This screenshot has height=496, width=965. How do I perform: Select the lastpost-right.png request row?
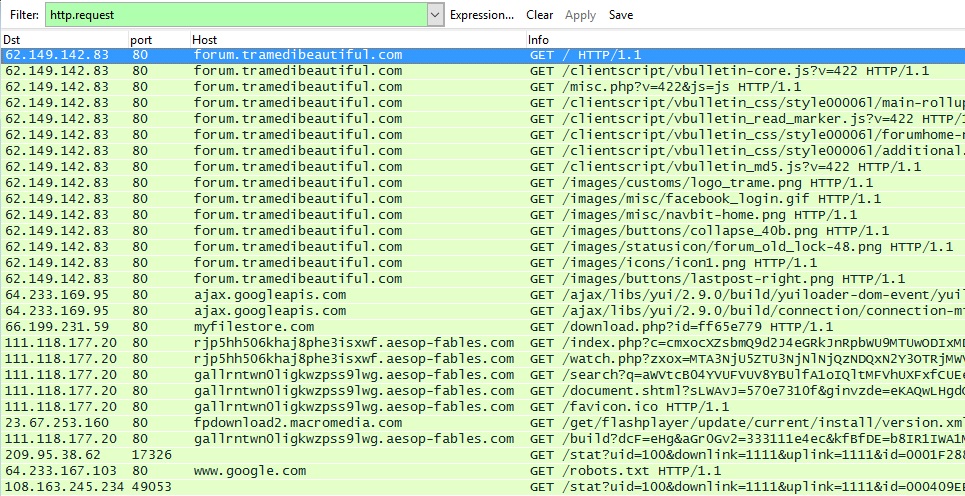tap(482, 279)
